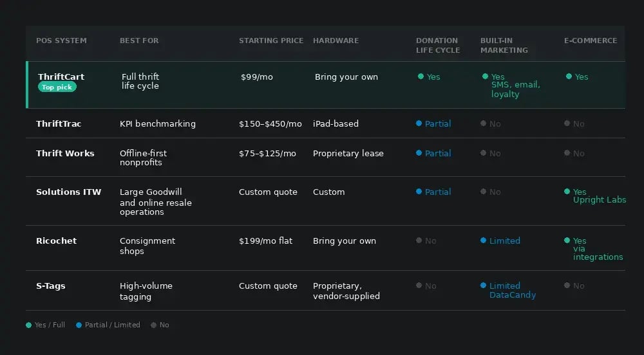Click S-Tags' blue Limited marketing dot
Viewport: 644px width, 355px height.
coord(484,286)
